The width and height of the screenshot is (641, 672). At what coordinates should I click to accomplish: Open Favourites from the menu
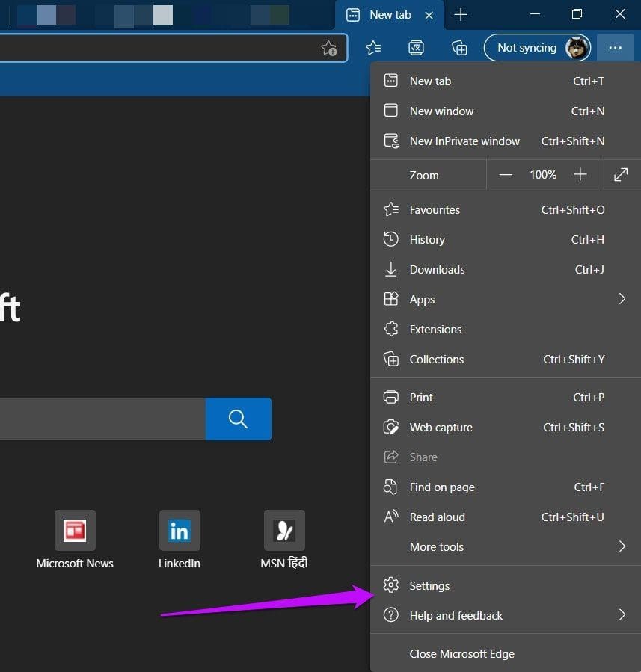pos(506,209)
